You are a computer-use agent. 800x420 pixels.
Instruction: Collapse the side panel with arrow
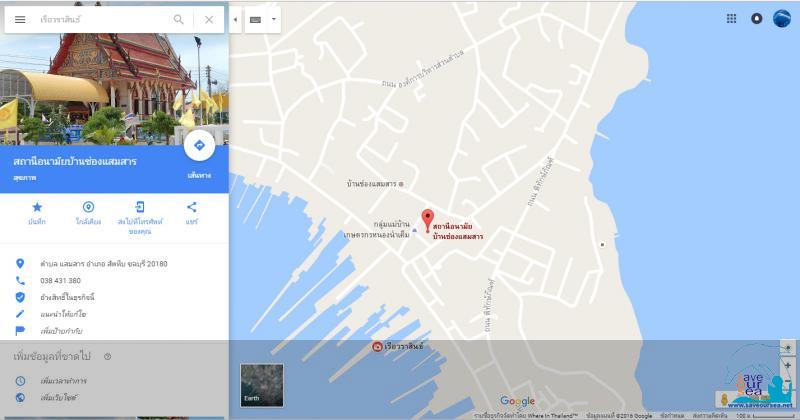[235, 19]
